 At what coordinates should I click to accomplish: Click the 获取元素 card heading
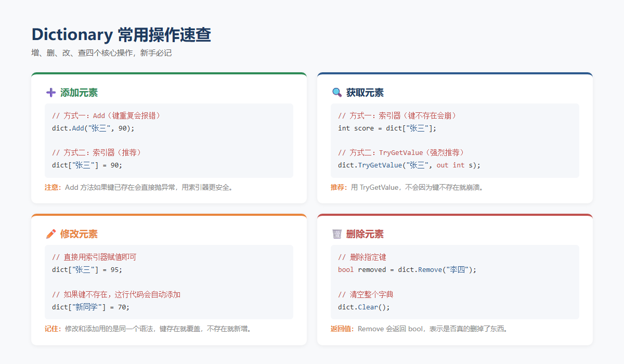[x=365, y=93]
